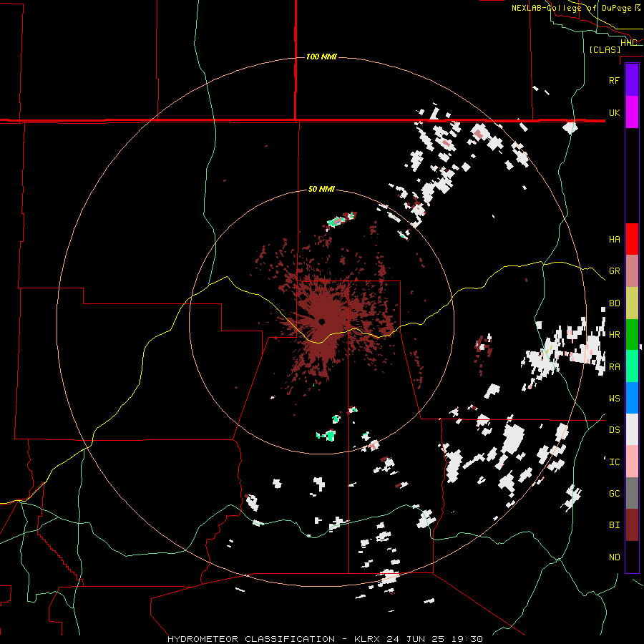This screenshot has width=644, height=644.
Task: Select the yellow BD big drops swatch
Action: [x=632, y=303]
